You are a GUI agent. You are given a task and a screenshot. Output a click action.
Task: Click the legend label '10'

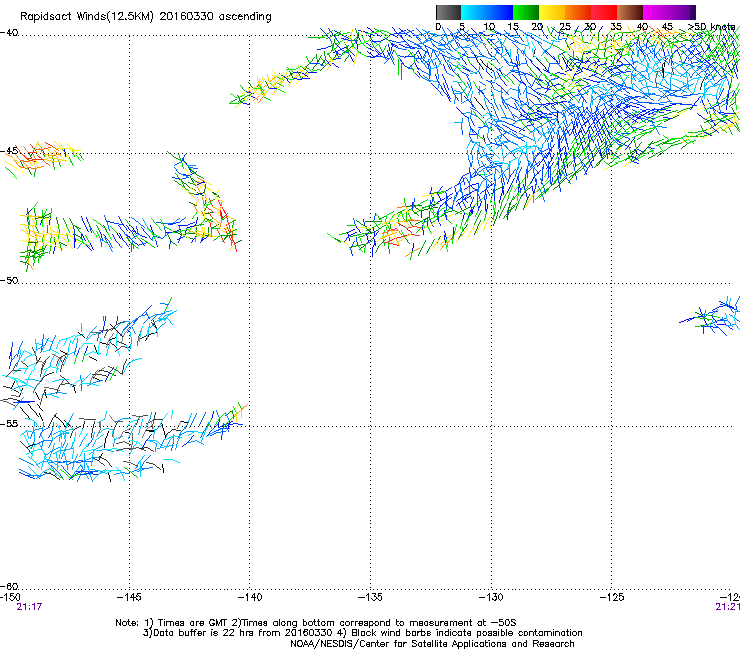point(489,27)
